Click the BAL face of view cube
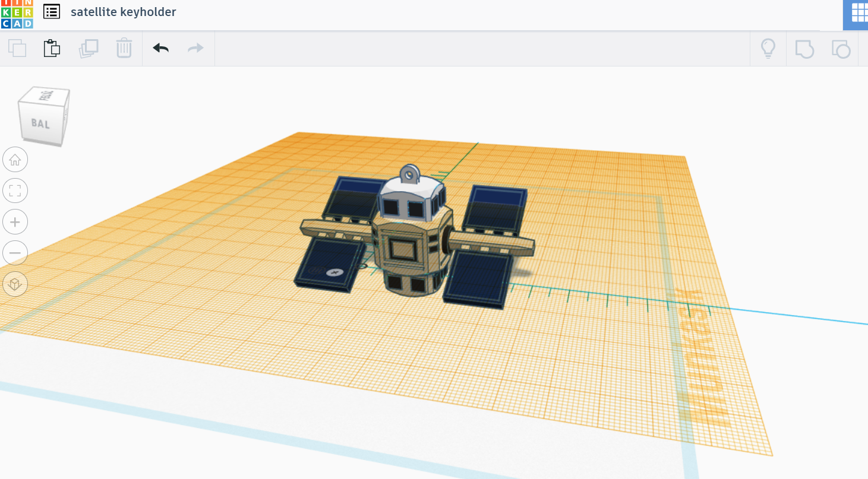This screenshot has width=868, height=479. tap(40, 124)
